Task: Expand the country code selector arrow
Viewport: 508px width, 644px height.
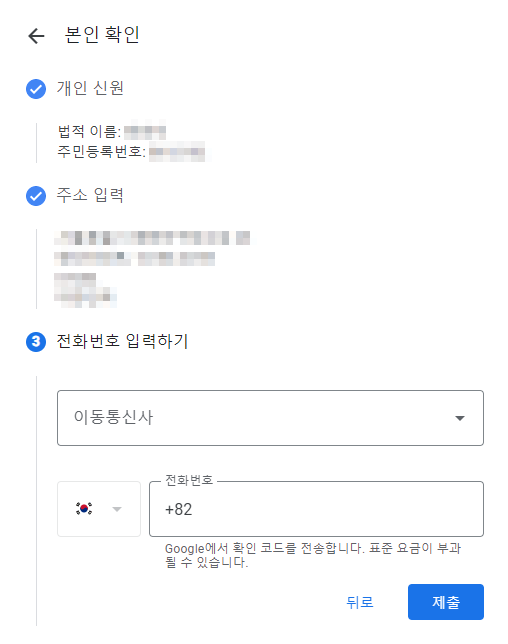Action: 117,509
